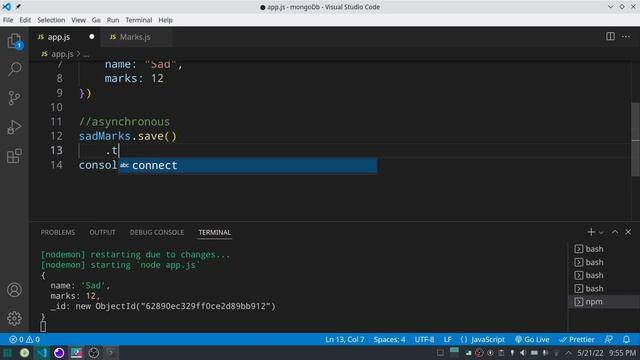Split the editor to the right
Screen dimensions: 640x360
[x=610, y=36]
